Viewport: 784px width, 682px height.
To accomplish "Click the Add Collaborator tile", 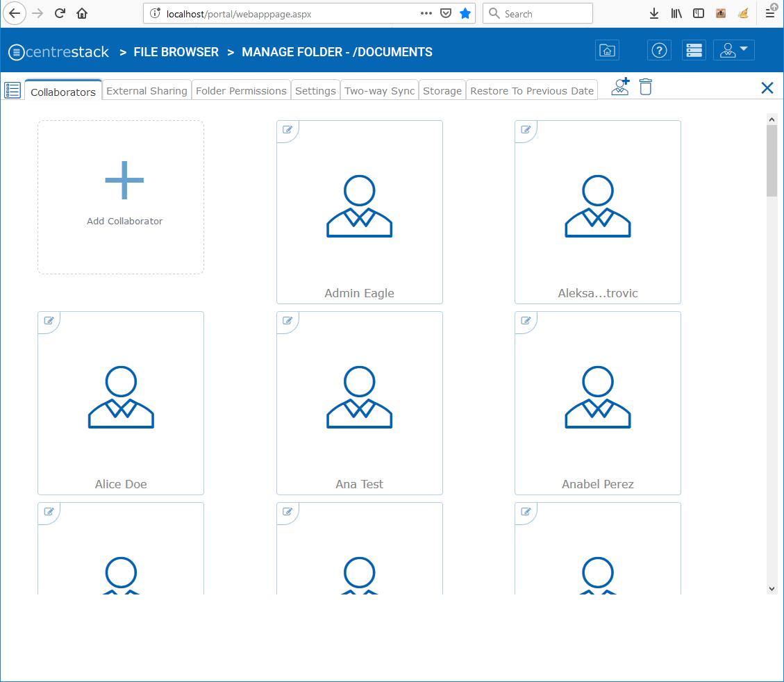I will pyautogui.click(x=121, y=197).
